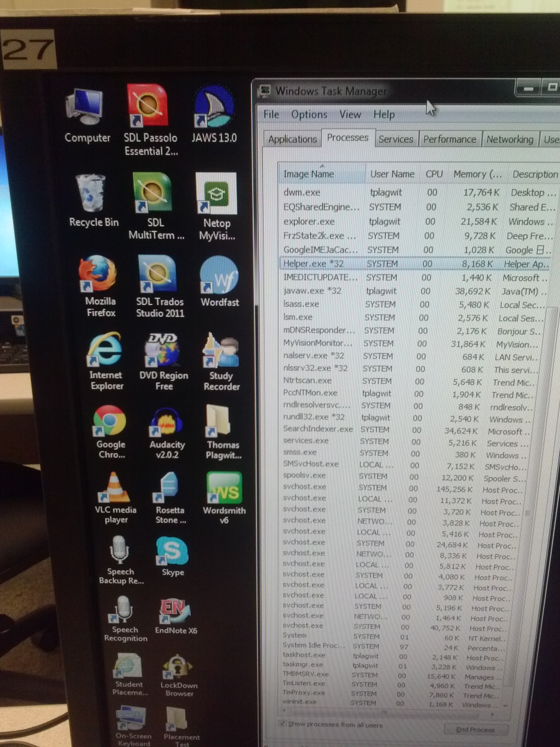Open Skype desktop icon
Viewport: 560px width, 747px height.
[x=172, y=551]
